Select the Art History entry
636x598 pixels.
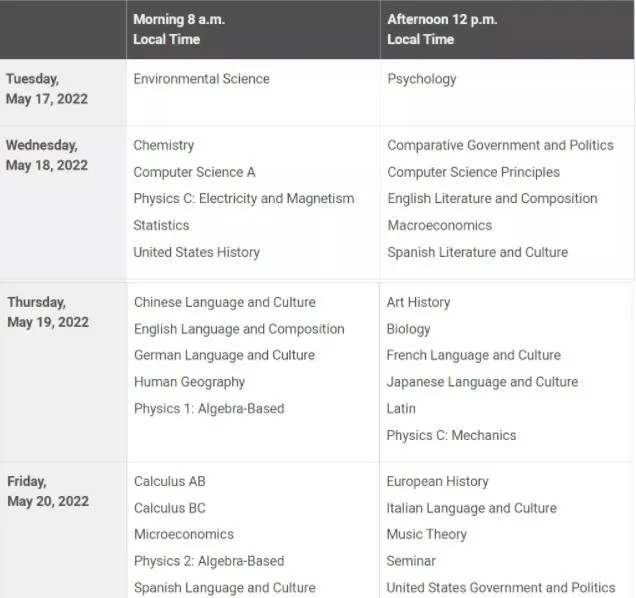point(419,302)
